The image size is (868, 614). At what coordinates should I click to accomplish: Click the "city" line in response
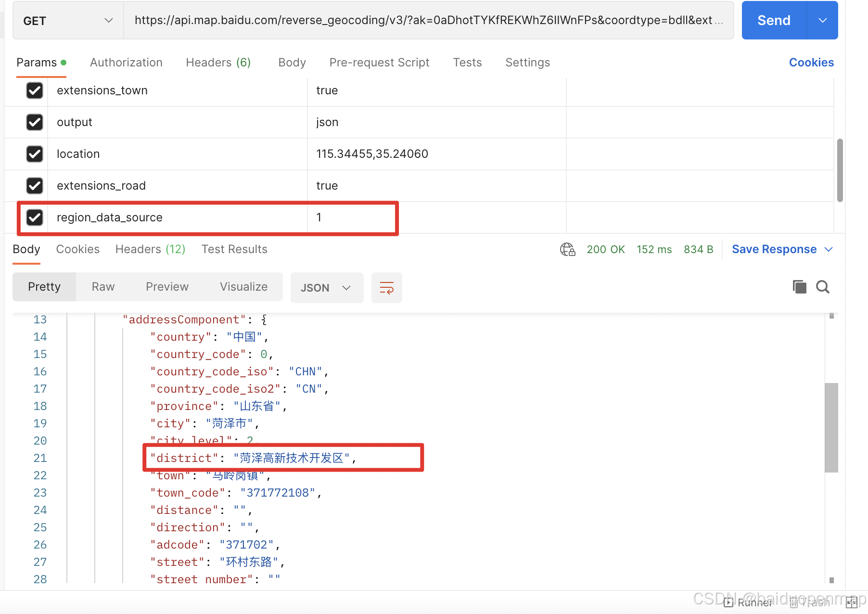point(204,423)
